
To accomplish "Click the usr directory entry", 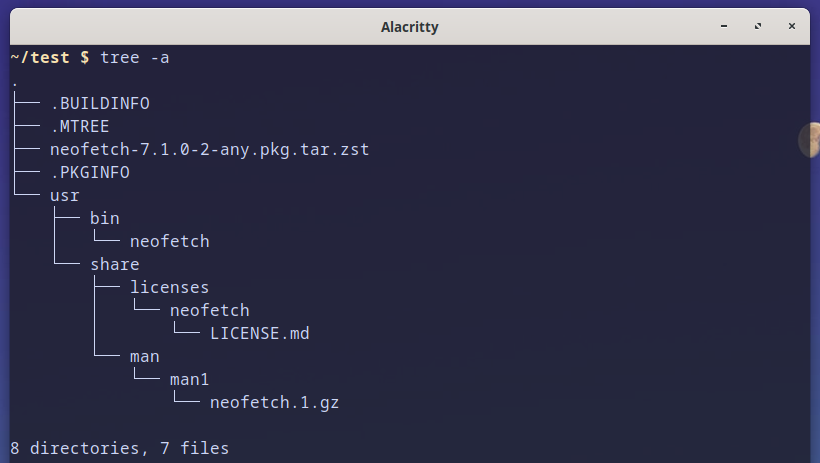I will point(65,196).
